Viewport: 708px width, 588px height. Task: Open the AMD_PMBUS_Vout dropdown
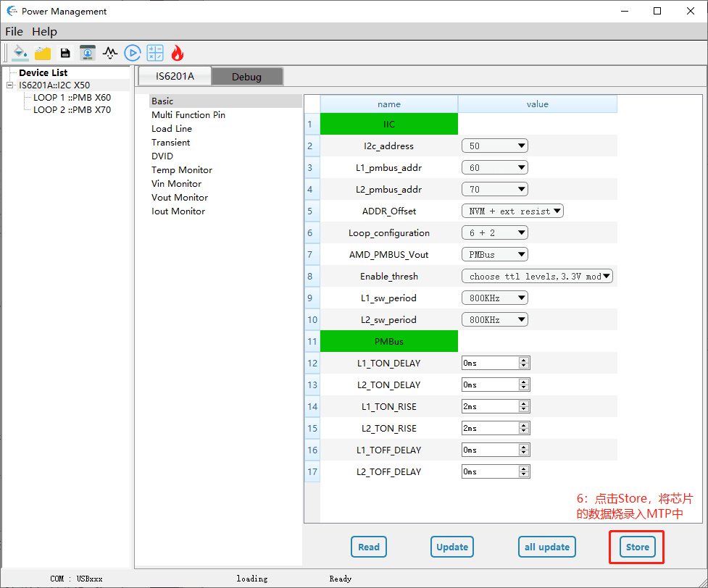pyautogui.click(x=494, y=255)
